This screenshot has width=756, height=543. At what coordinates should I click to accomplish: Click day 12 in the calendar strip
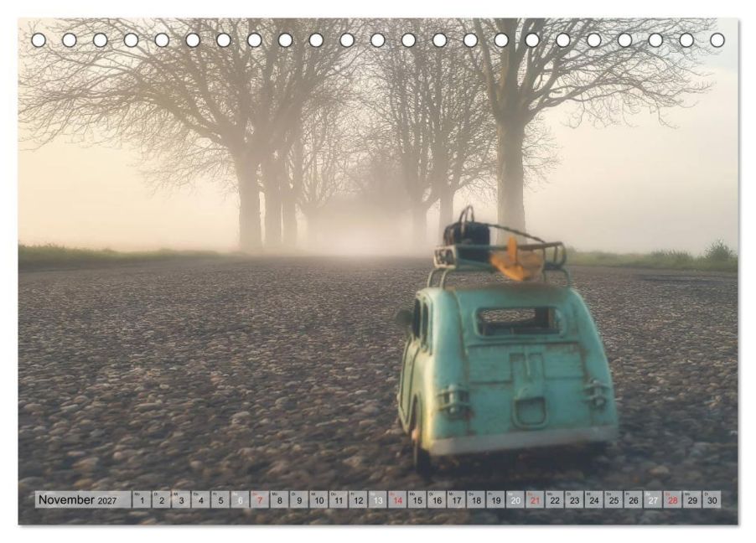(358, 499)
